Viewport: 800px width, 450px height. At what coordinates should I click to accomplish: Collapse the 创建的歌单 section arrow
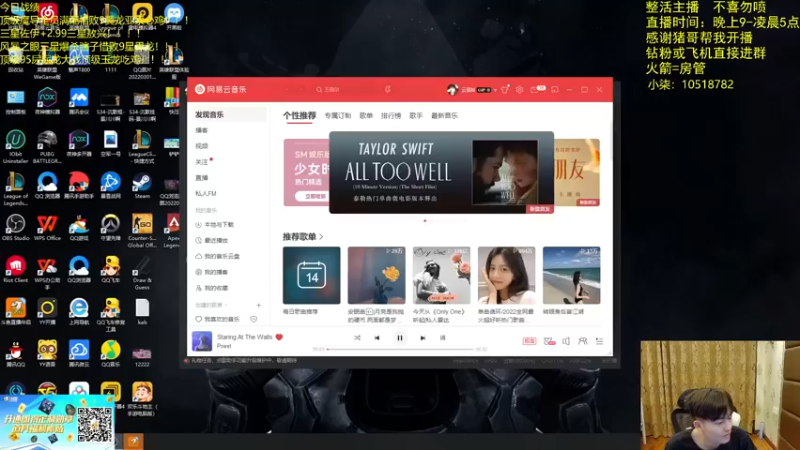226,305
